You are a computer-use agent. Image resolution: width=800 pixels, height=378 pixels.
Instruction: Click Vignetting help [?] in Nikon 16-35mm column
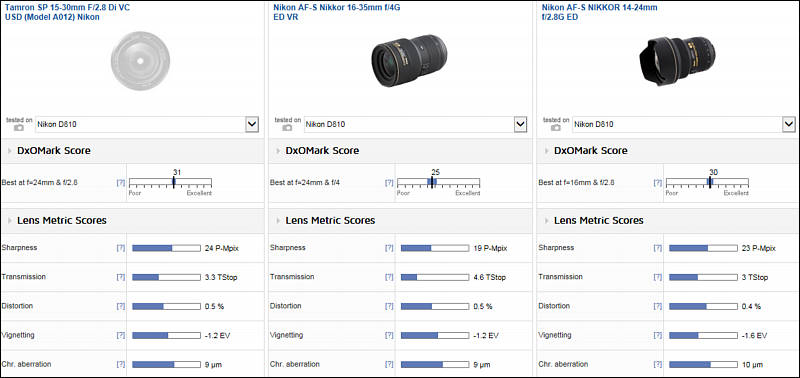(x=389, y=335)
